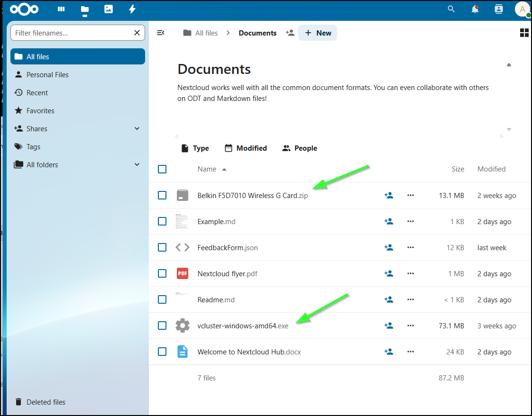The width and height of the screenshot is (532, 416).
Task: Click the description scroll-up arrow
Action: point(509,65)
